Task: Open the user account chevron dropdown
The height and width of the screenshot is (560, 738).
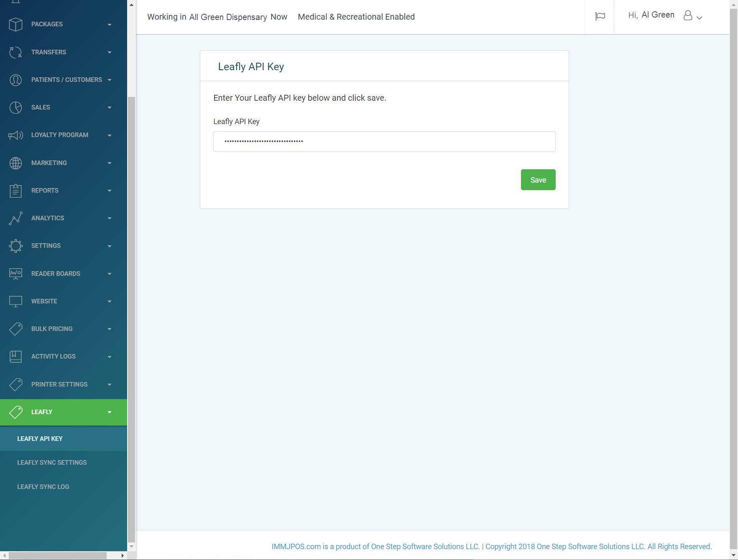Action: (x=699, y=18)
